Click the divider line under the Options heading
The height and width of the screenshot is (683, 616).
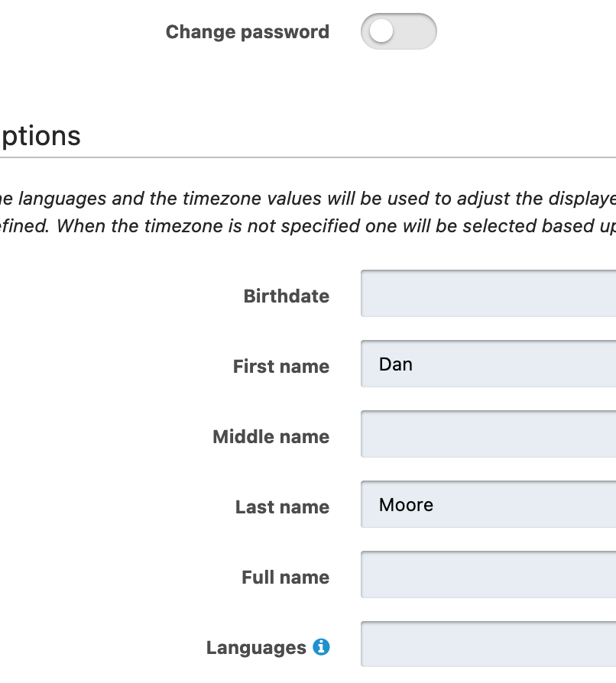306,157
